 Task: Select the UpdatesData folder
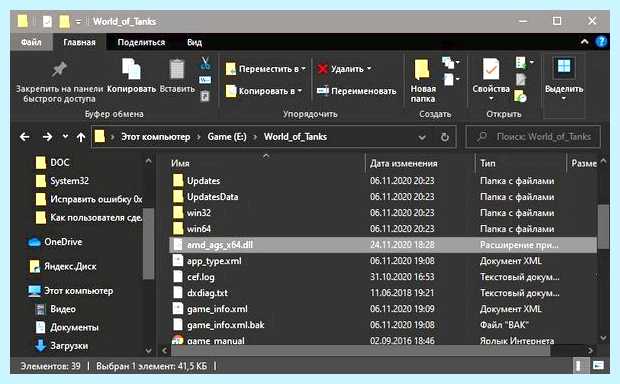tap(212, 197)
